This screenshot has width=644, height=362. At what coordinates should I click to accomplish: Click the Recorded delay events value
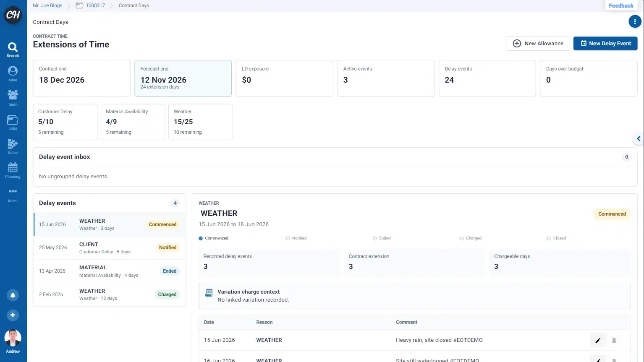(205, 266)
